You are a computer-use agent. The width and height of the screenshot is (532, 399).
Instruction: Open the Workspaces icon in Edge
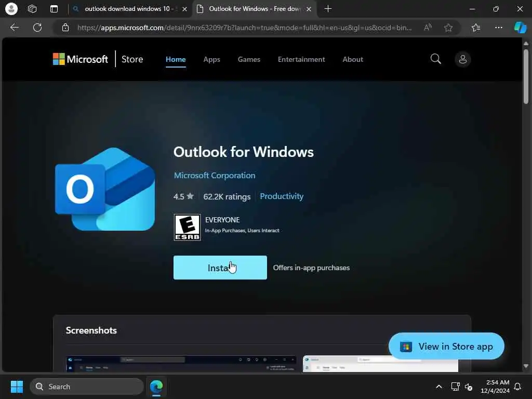(x=32, y=9)
